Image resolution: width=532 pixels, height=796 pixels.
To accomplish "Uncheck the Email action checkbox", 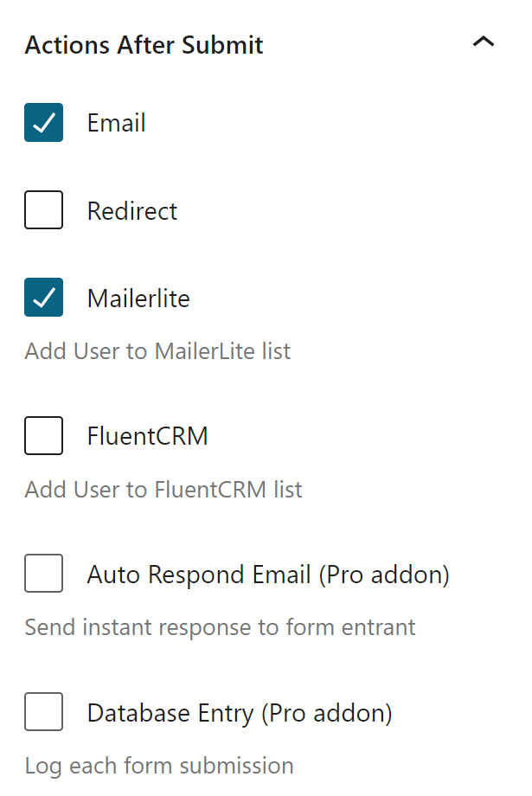I will pos(44,123).
